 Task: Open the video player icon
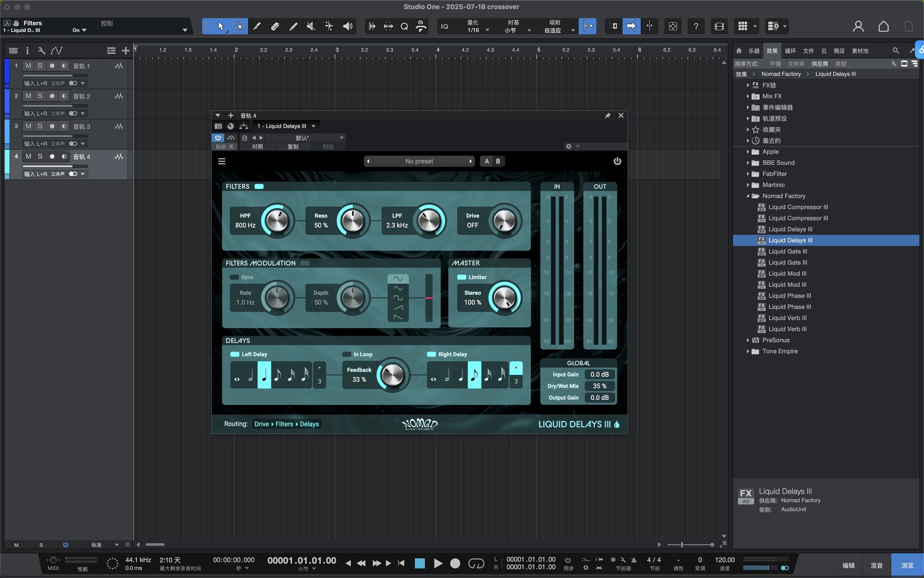pyautogui.click(x=719, y=26)
